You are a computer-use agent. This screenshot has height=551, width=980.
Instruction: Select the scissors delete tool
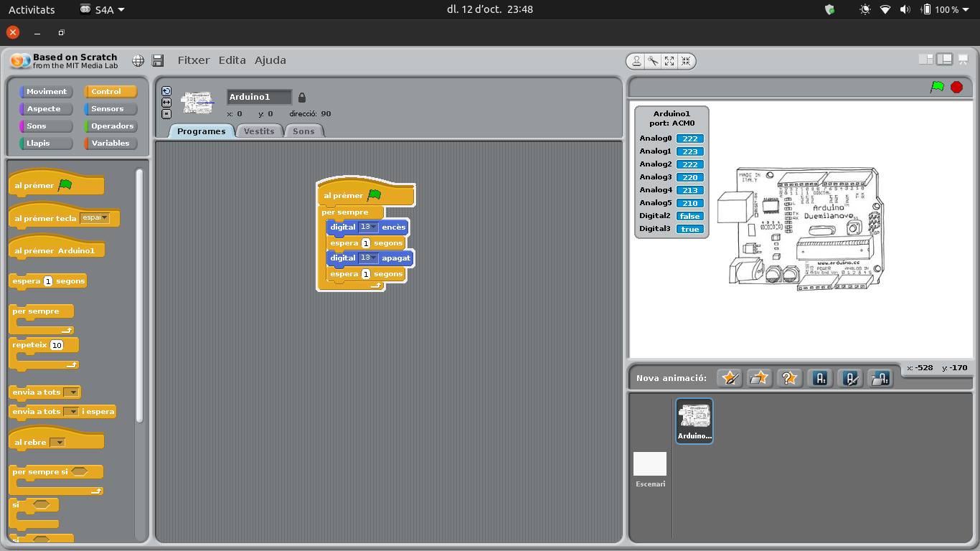coord(653,61)
